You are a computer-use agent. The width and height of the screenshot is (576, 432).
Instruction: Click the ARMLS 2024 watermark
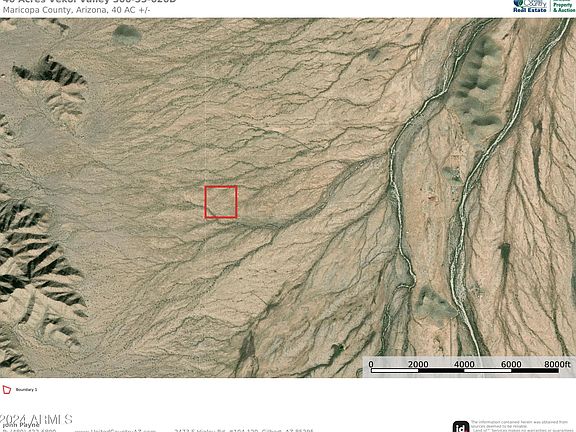tap(36, 419)
